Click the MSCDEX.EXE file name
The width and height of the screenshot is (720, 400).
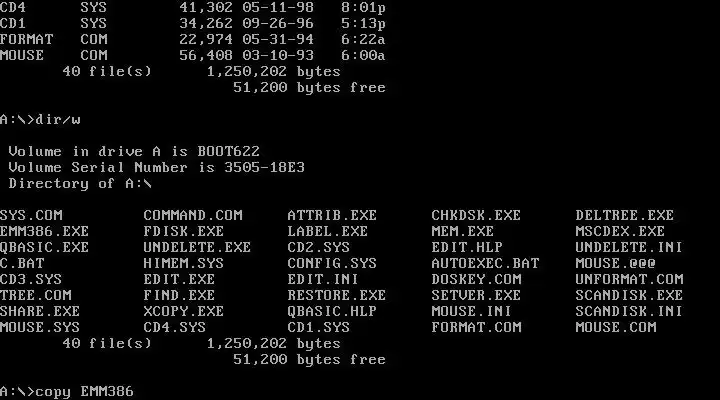[620, 231]
